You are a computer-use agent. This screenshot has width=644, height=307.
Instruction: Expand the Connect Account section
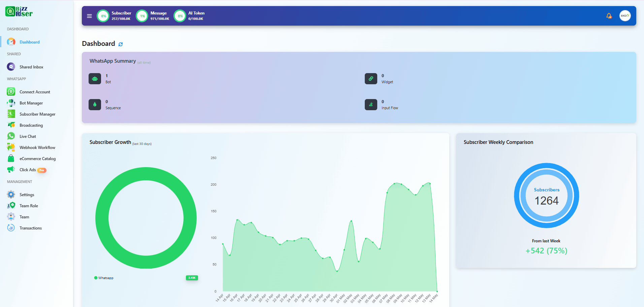34,92
